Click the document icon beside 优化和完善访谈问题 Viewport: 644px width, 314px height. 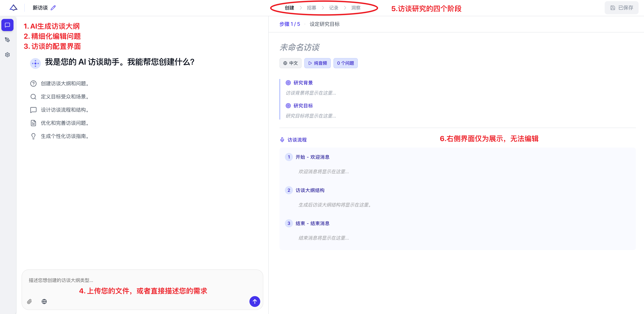(x=34, y=123)
